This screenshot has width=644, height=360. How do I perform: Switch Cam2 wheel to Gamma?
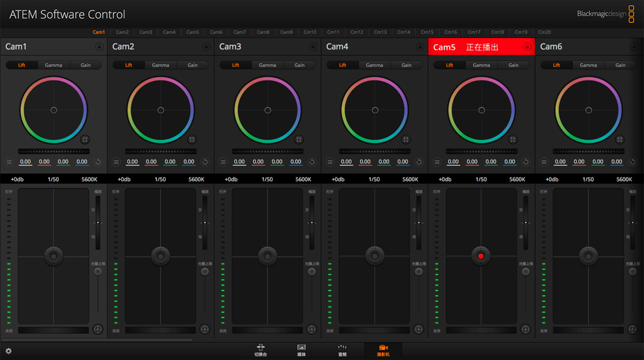[x=160, y=65]
